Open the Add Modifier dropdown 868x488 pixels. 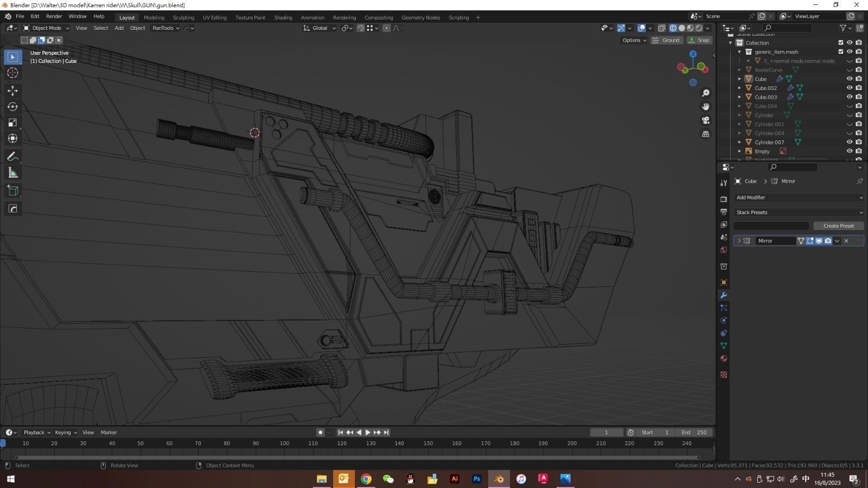[x=799, y=197]
